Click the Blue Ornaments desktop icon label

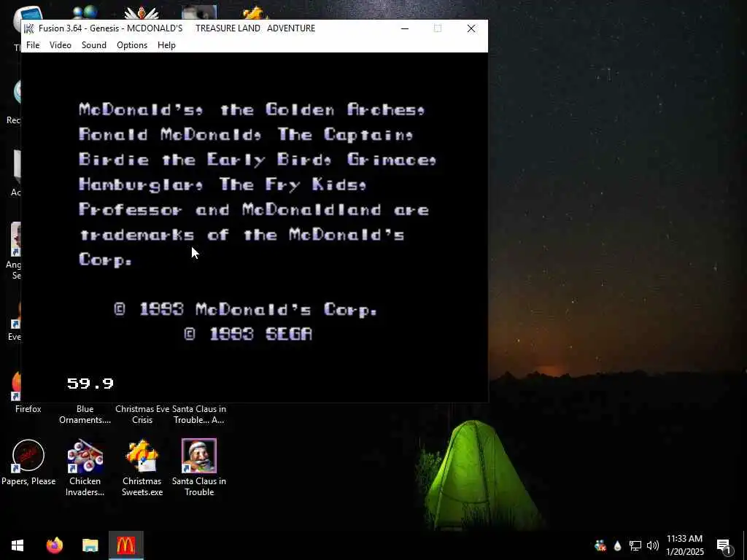pos(85,414)
